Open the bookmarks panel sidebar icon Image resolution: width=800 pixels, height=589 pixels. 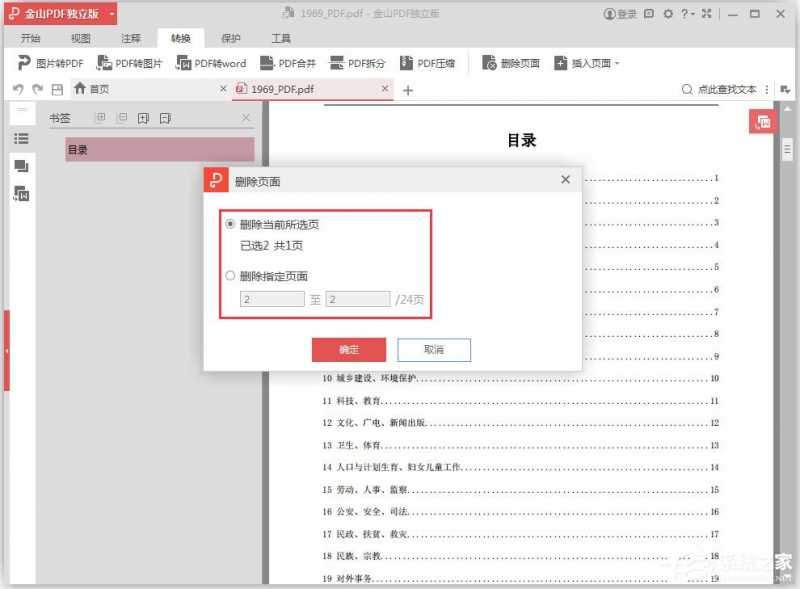pyautogui.click(x=21, y=138)
